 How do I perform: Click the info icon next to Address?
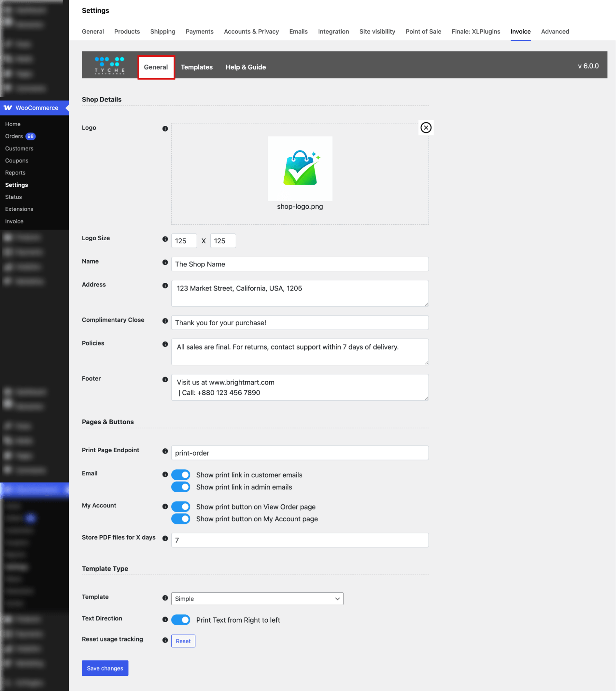coord(165,286)
